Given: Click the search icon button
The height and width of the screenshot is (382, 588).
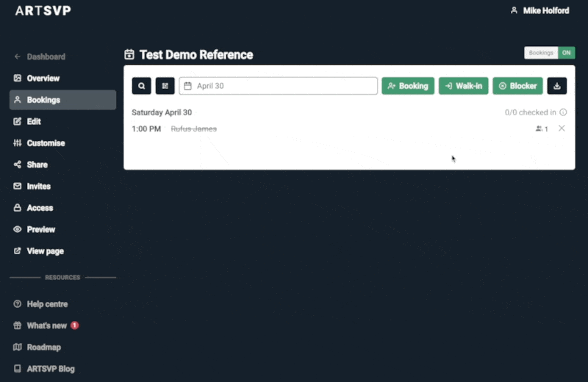Looking at the screenshot, I should tap(141, 86).
